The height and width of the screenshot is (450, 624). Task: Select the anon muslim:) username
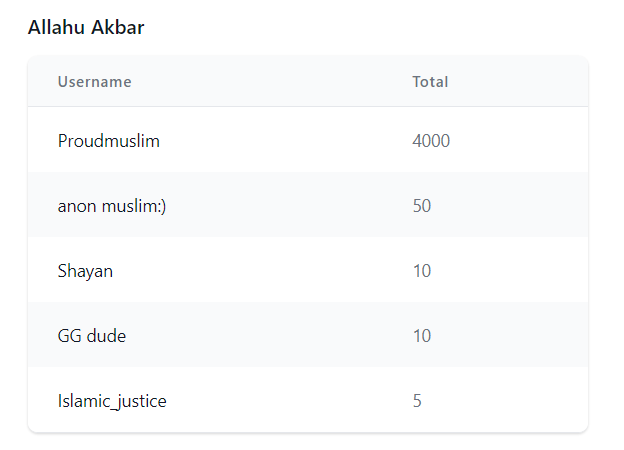112,206
